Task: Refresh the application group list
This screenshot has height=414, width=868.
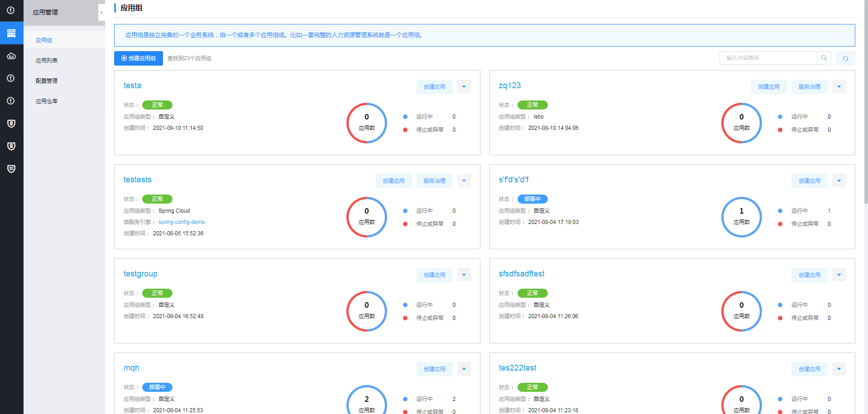Action: (x=845, y=58)
